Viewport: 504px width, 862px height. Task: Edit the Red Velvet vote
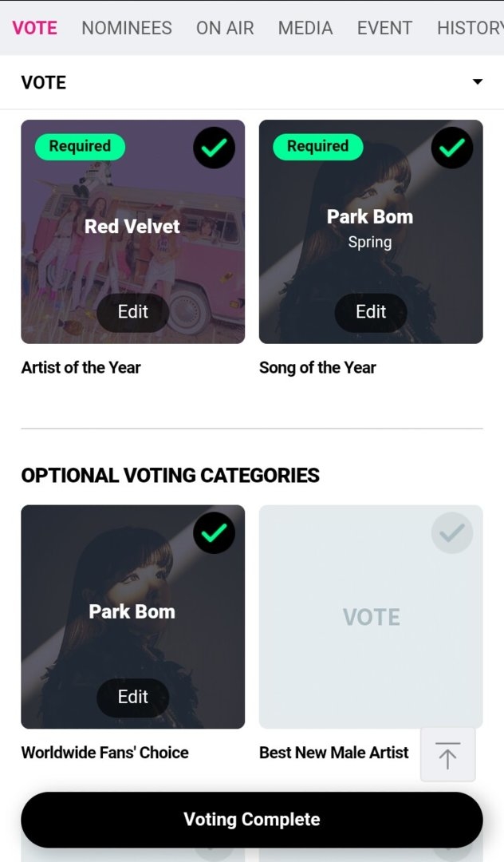click(x=133, y=312)
